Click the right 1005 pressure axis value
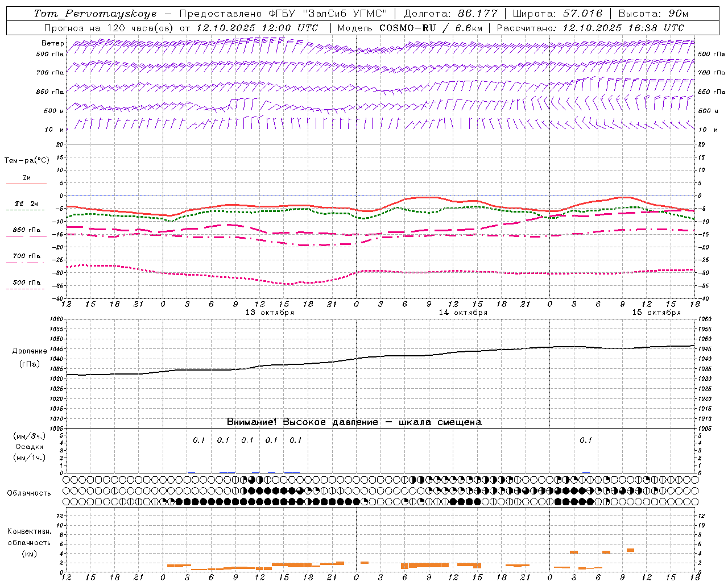 point(704,429)
